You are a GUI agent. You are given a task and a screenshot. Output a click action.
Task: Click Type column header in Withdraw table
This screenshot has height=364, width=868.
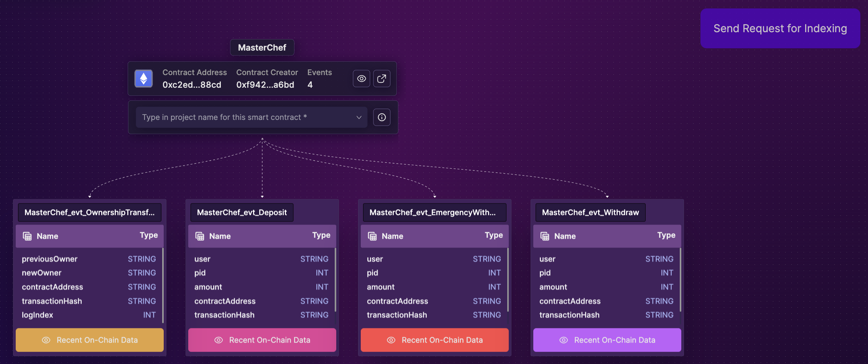[x=666, y=235]
